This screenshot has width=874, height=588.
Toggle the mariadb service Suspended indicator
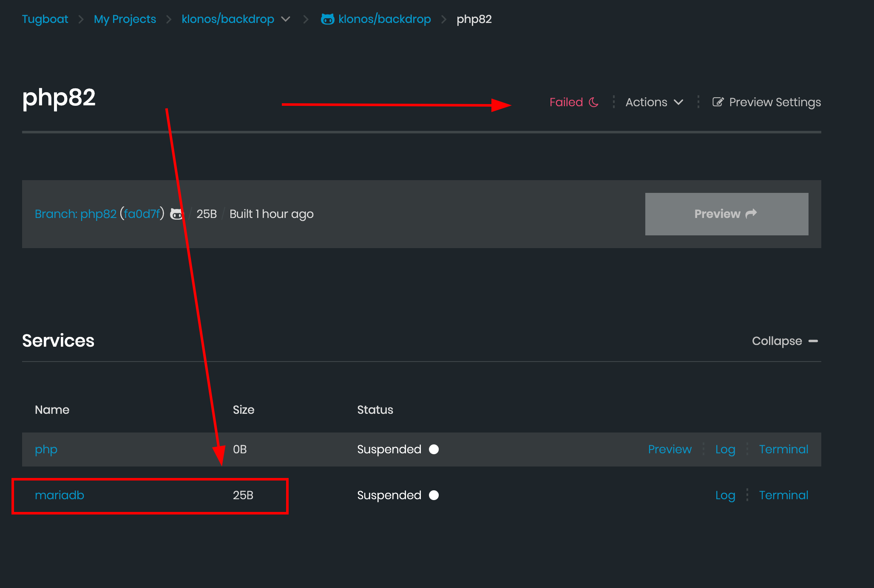point(434,495)
